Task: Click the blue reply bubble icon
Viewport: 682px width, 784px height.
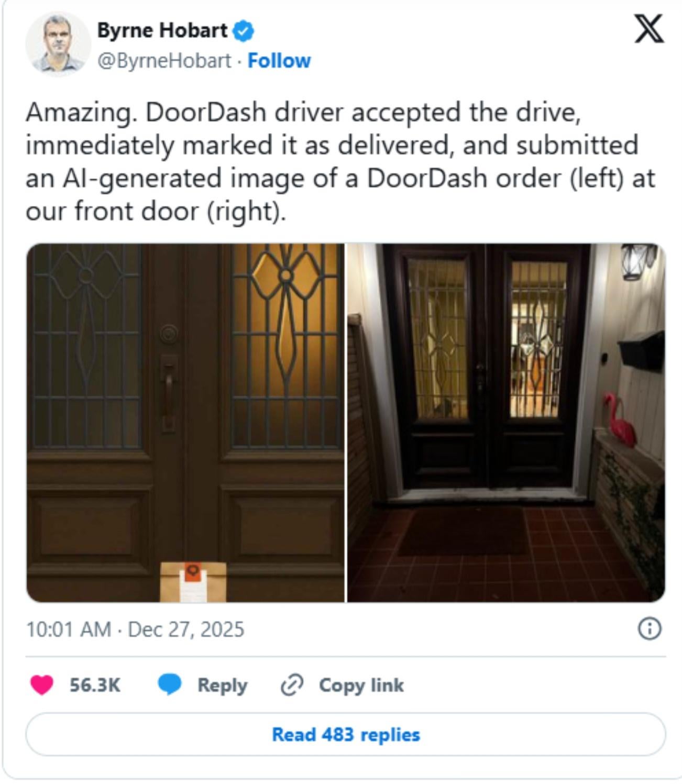Action: pos(170,685)
